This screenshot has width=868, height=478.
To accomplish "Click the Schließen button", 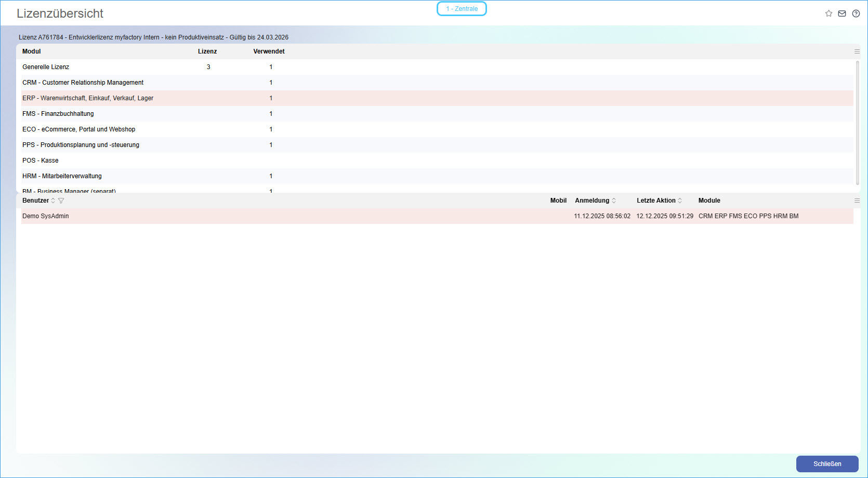I will point(827,464).
